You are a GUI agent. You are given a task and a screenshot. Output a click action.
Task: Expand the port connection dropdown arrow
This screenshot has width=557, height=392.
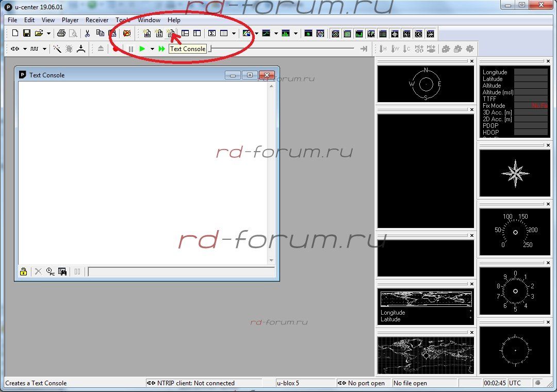coord(24,49)
